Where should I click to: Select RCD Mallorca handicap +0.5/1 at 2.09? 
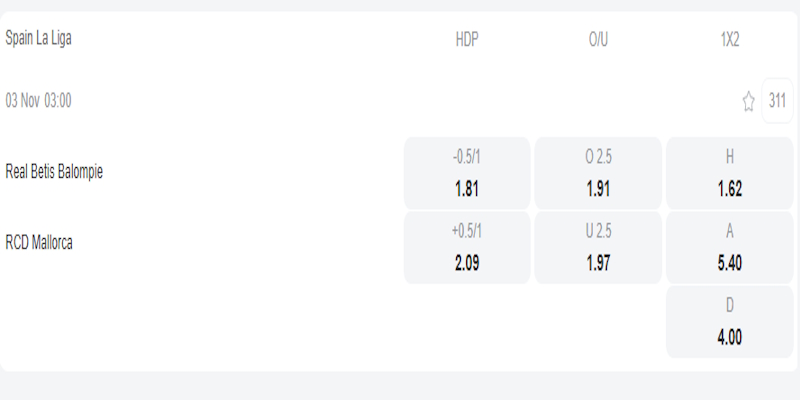point(467,247)
